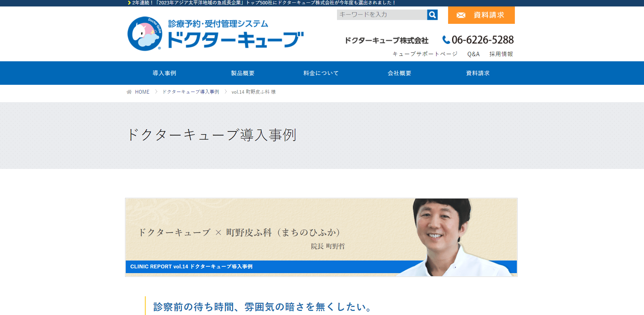Select 料金について in the navigation bar
The width and height of the screenshot is (644, 315).
click(321, 73)
